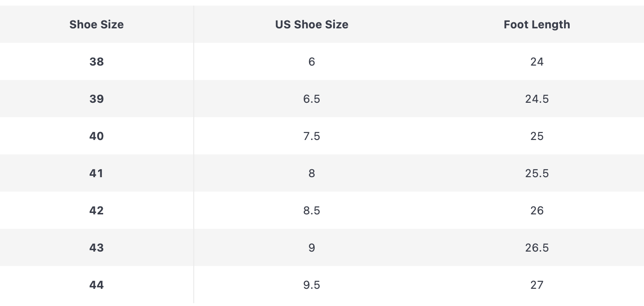Select shoe size 42 row label
The width and height of the screenshot is (644, 306).
[x=97, y=211]
